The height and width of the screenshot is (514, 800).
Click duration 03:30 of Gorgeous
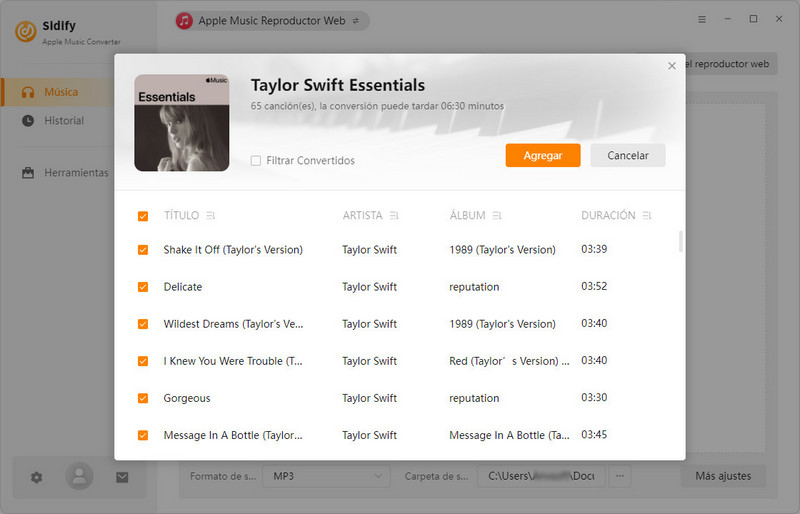click(x=594, y=398)
